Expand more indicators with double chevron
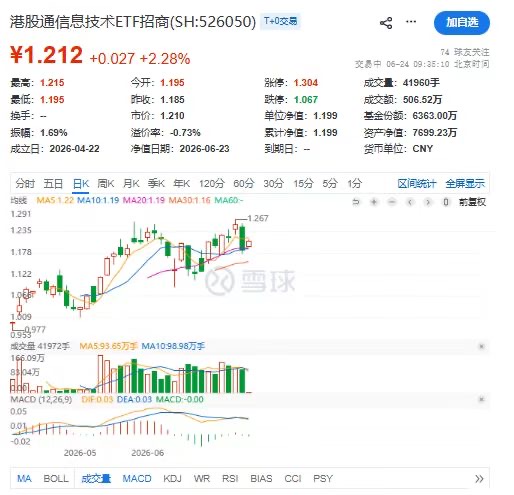The width and height of the screenshot is (514, 495). (479, 479)
